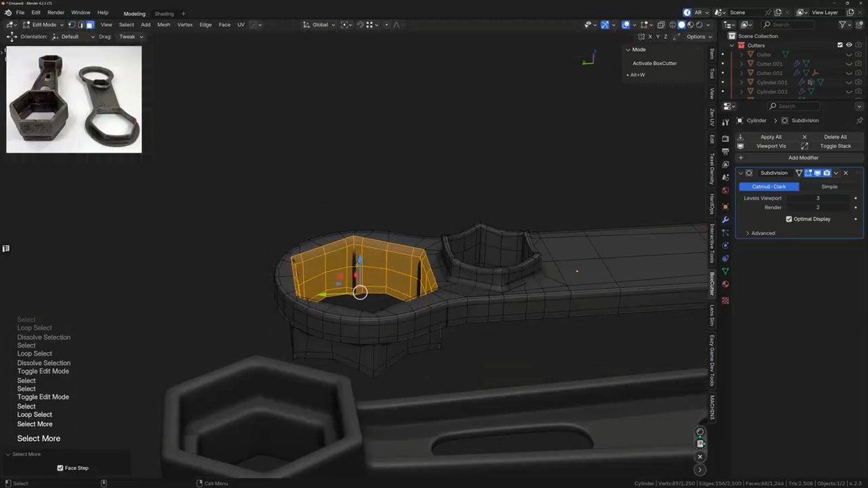This screenshot has height=488, width=868.
Task: Click the Delete All button
Action: coord(835,137)
